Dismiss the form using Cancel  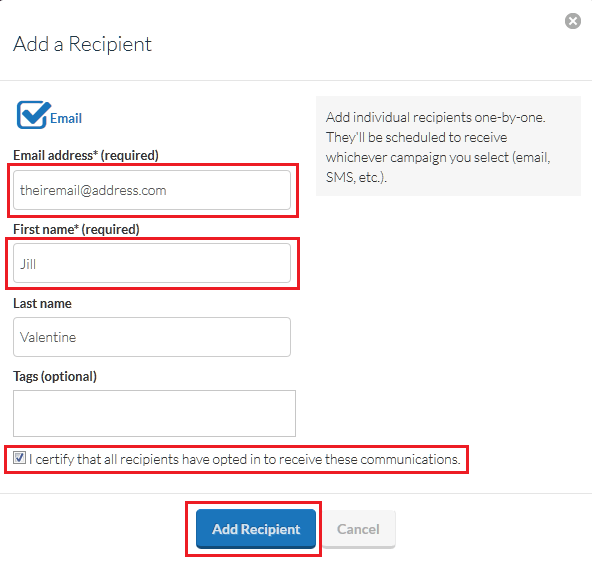[x=358, y=529]
